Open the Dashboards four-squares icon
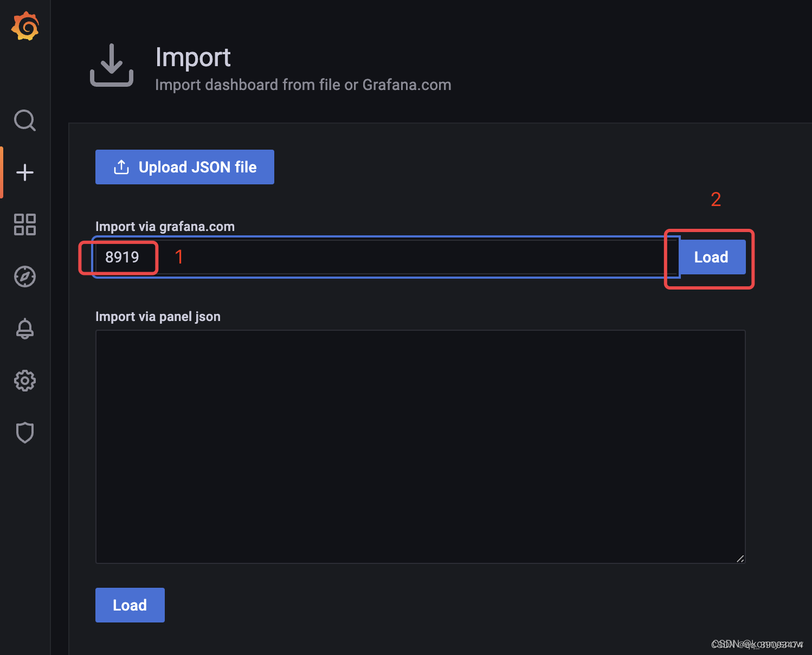This screenshot has width=812, height=655. (25, 224)
